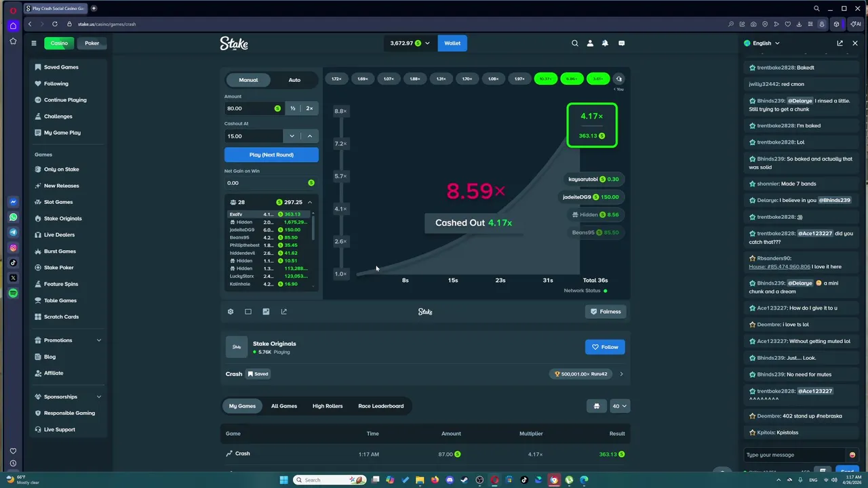The image size is (868, 488).
Task: Open game settings gear icon
Action: tap(231, 312)
